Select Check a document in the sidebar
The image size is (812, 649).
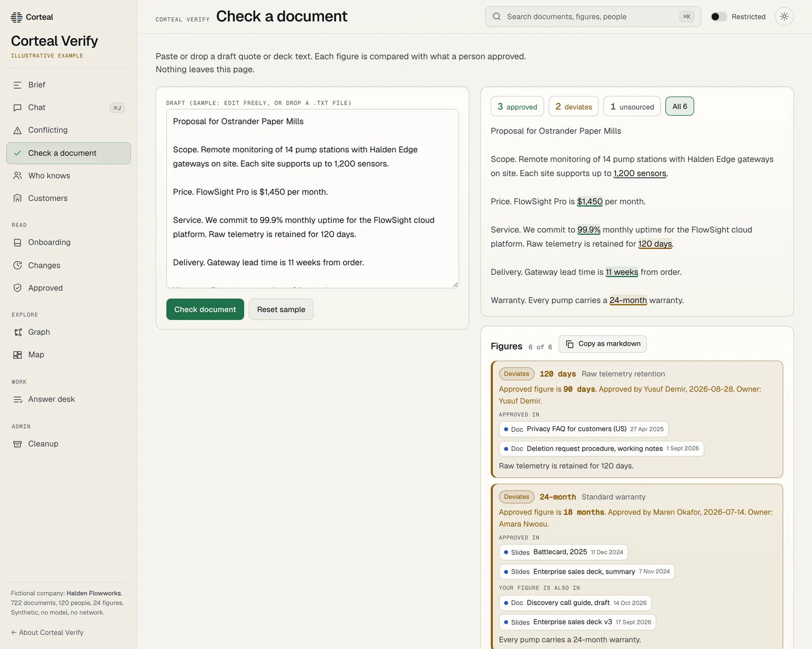click(x=69, y=153)
